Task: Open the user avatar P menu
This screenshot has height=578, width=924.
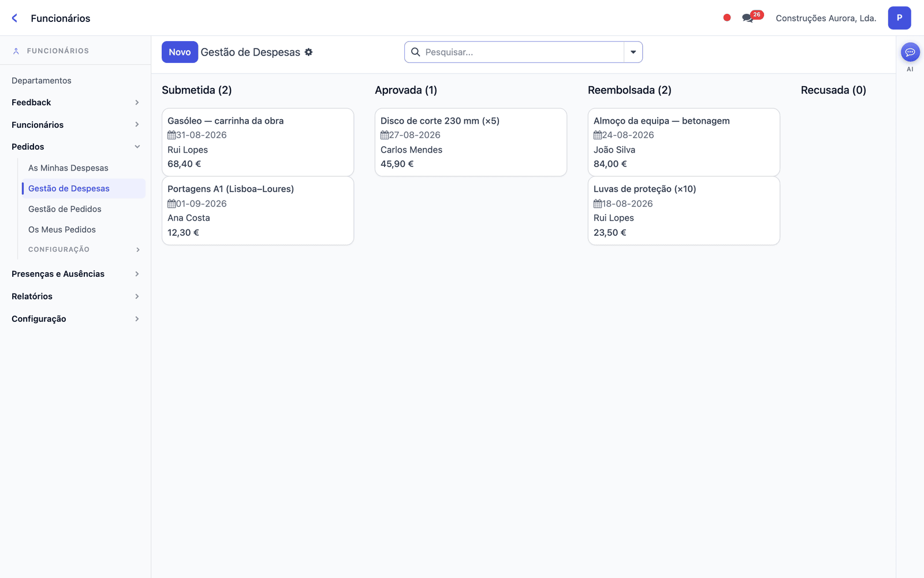Action: pyautogui.click(x=899, y=18)
